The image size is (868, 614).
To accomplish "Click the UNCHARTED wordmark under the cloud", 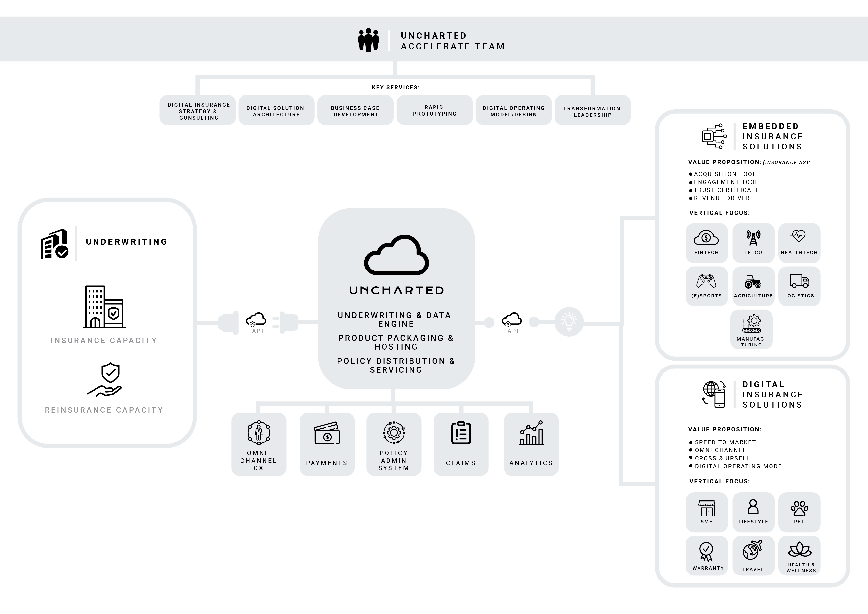I will tap(396, 290).
